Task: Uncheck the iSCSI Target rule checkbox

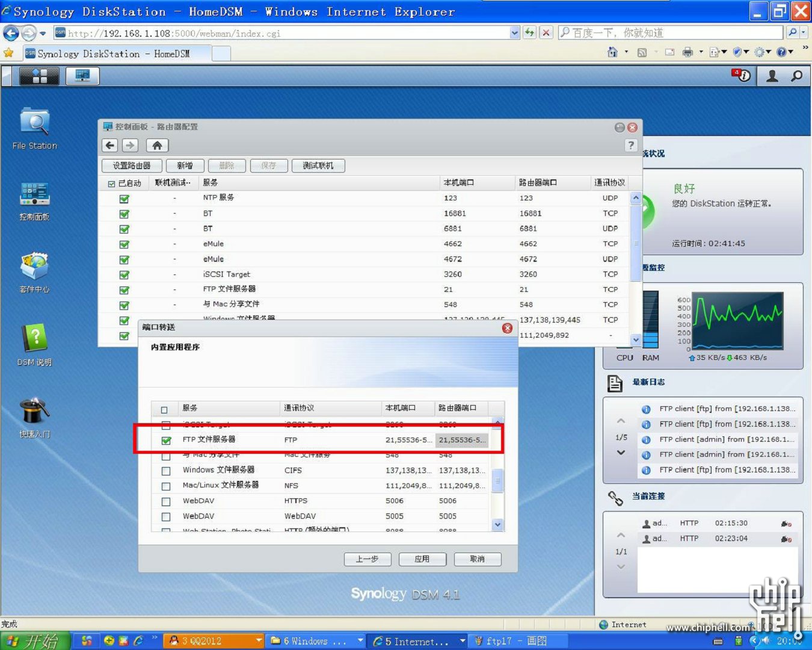Action: [125, 275]
